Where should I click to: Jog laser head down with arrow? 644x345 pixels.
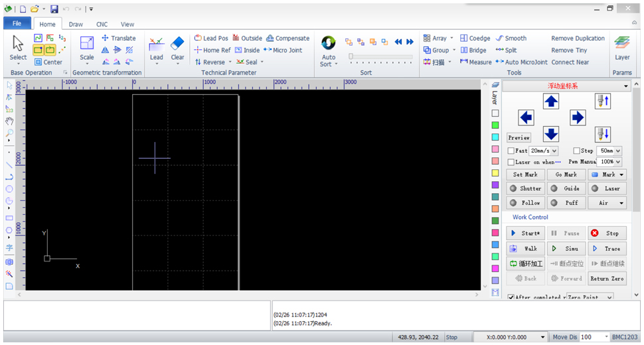point(551,134)
